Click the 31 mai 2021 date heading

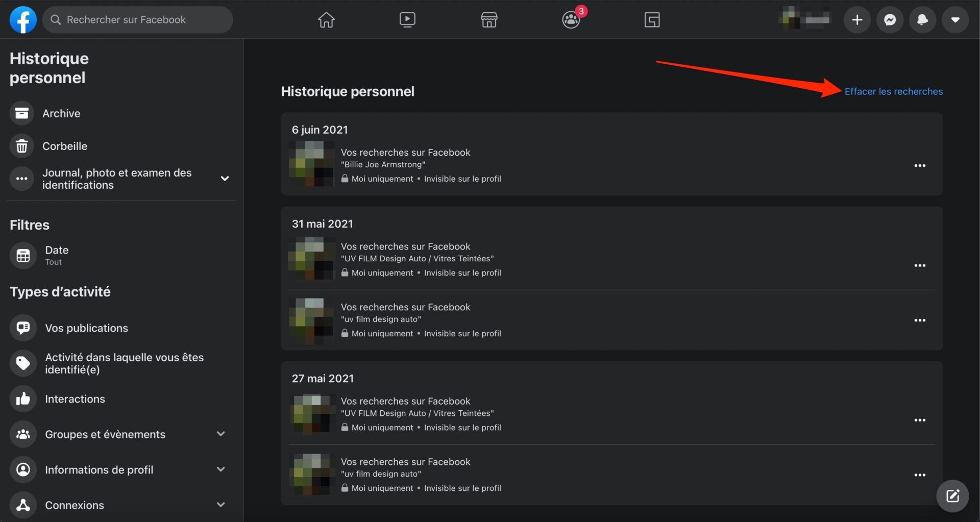pos(322,223)
